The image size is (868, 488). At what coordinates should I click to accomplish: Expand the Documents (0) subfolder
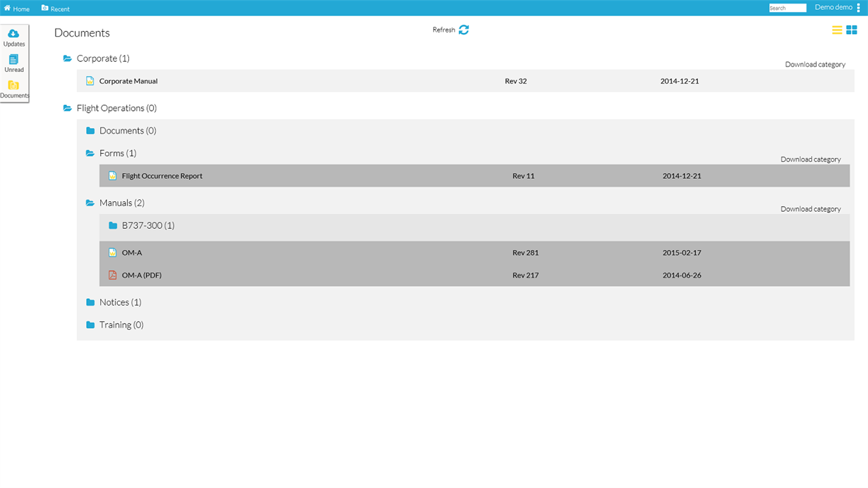click(90, 131)
